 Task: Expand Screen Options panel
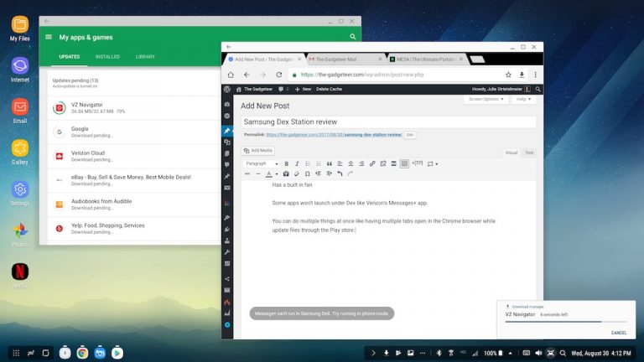486,99
